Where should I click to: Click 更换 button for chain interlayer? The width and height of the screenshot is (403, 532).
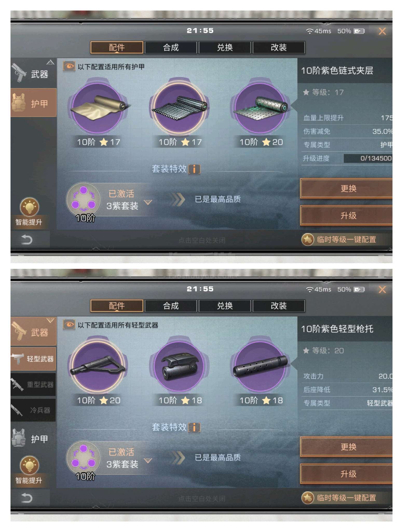[346, 189]
